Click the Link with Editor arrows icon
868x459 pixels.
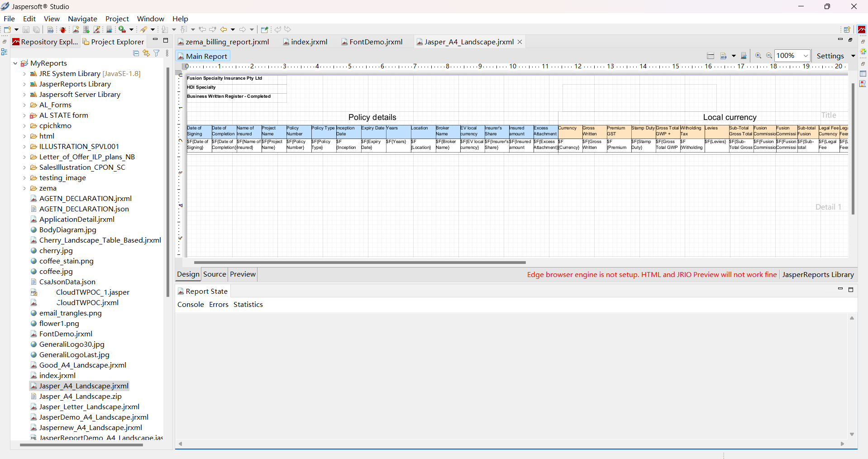coord(146,53)
